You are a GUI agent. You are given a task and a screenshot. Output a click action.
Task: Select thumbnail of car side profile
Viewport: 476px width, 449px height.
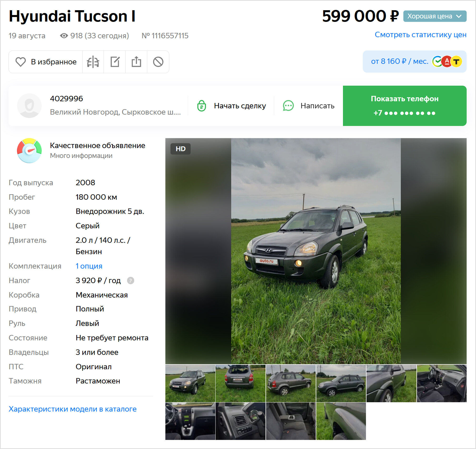[341, 383]
